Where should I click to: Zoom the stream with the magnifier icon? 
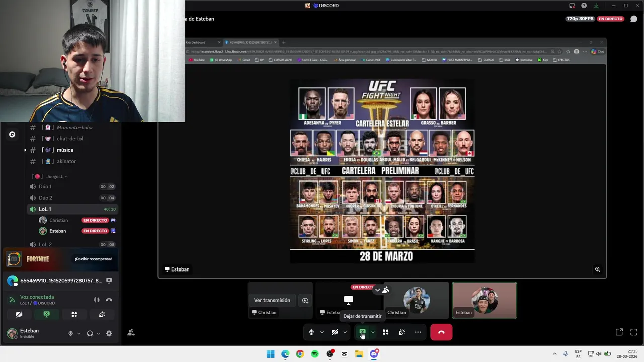point(597,269)
